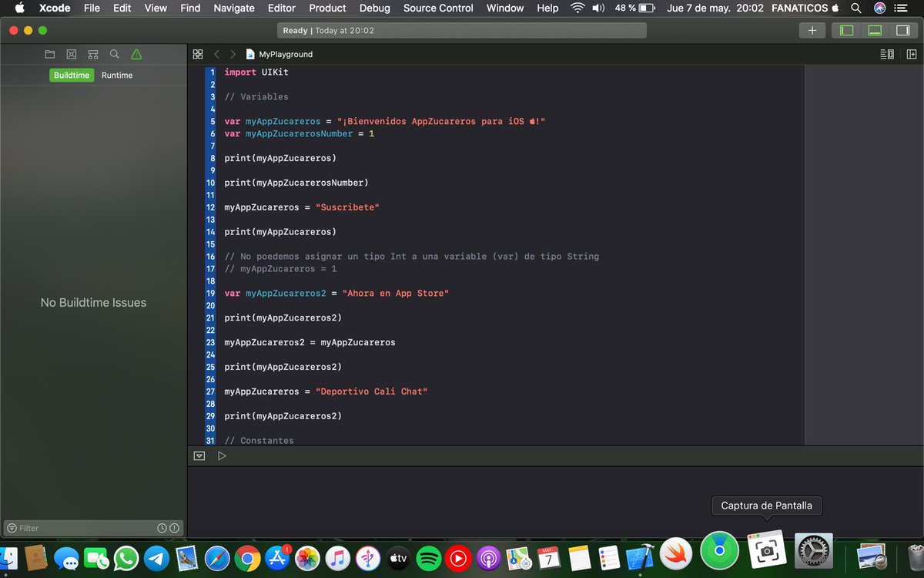924x578 pixels.
Task: Open Photos from the Dock
Action: (x=307, y=558)
